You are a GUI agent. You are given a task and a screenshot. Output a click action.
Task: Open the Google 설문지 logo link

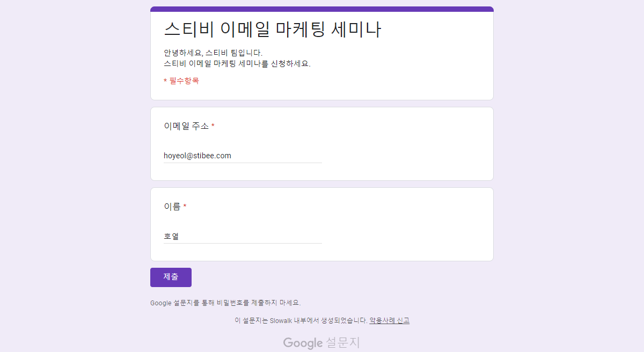point(321,343)
